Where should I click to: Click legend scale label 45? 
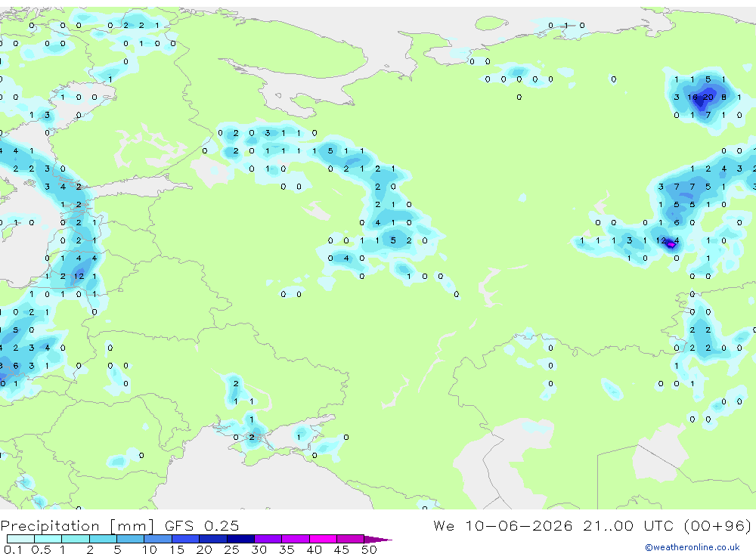[x=342, y=549]
